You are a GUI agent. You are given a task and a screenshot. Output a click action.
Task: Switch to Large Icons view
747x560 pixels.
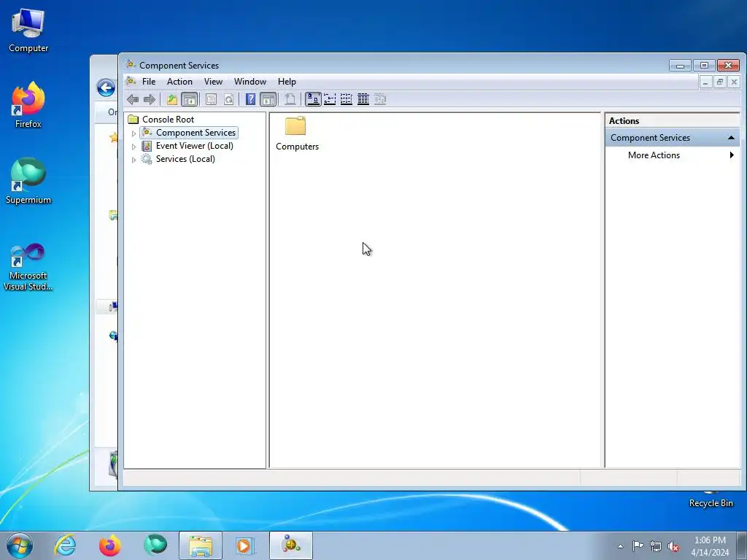(x=313, y=99)
